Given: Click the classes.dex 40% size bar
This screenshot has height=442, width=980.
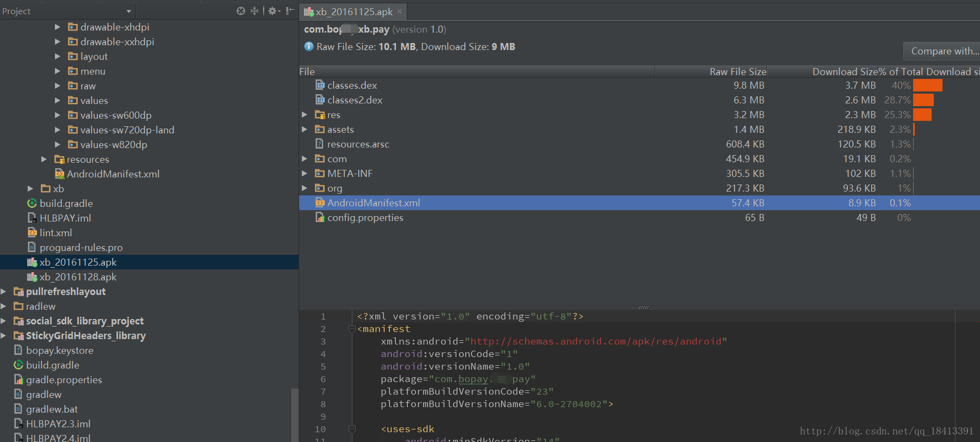Looking at the screenshot, I should tap(928, 85).
